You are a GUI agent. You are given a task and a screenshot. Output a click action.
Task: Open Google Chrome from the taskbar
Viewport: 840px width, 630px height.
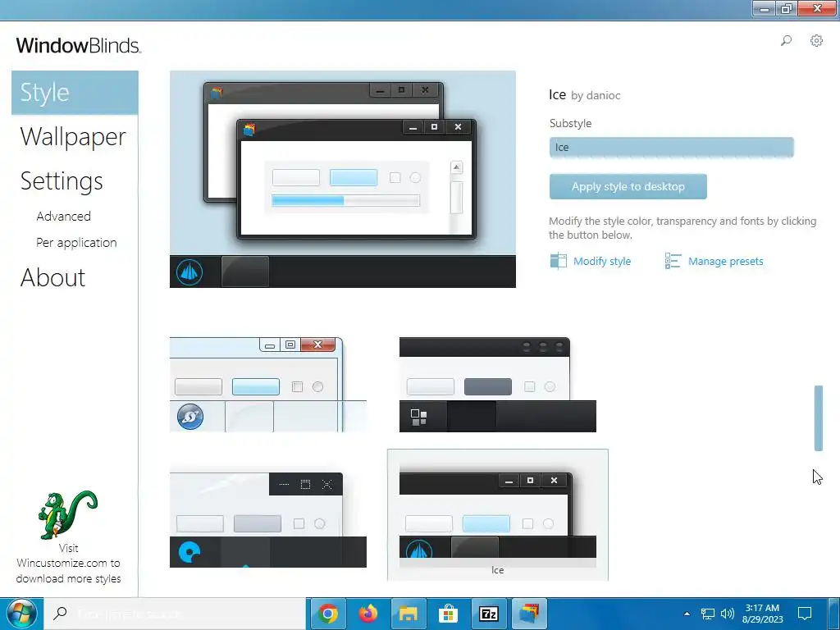pyautogui.click(x=328, y=614)
